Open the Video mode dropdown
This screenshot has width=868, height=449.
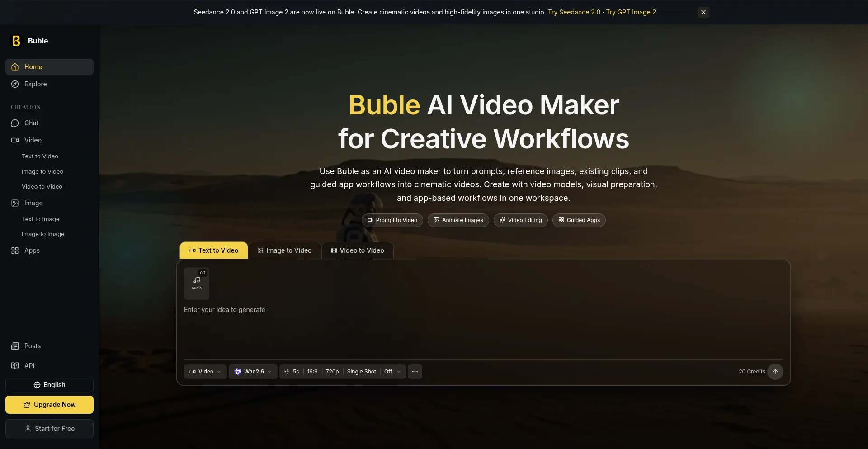click(205, 372)
